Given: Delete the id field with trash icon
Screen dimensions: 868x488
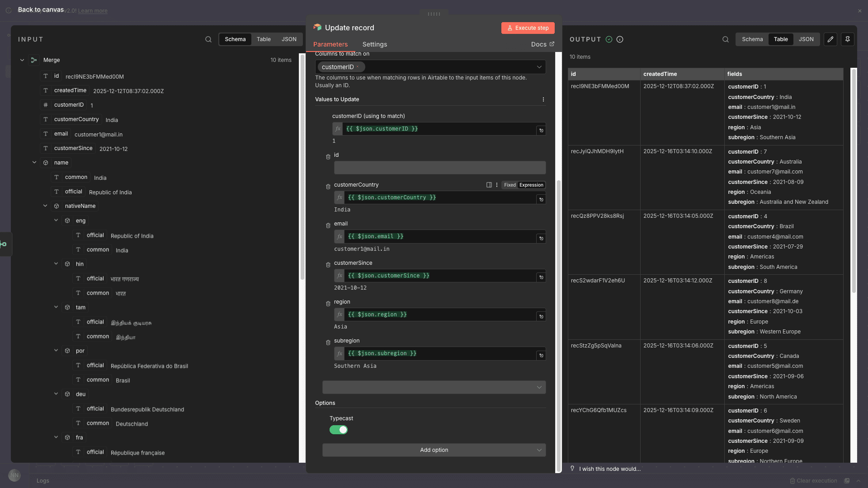Looking at the screenshot, I should (x=328, y=157).
